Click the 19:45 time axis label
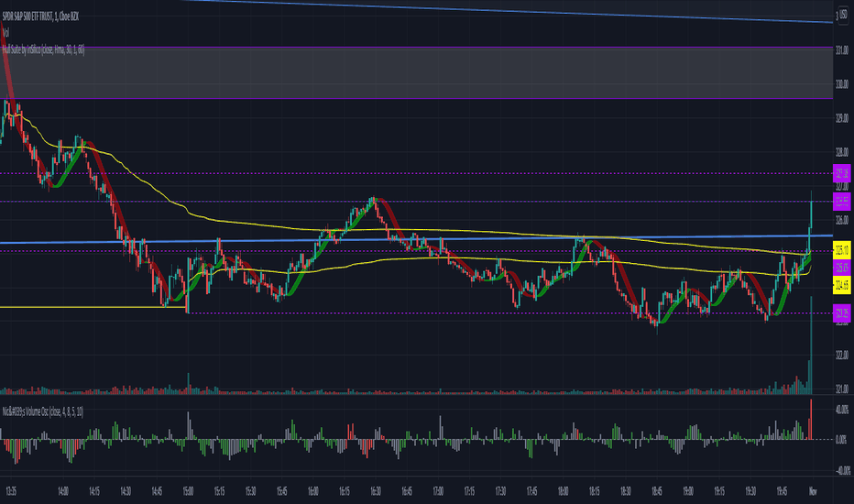Viewport: 854px width, 504px height. [x=782, y=491]
